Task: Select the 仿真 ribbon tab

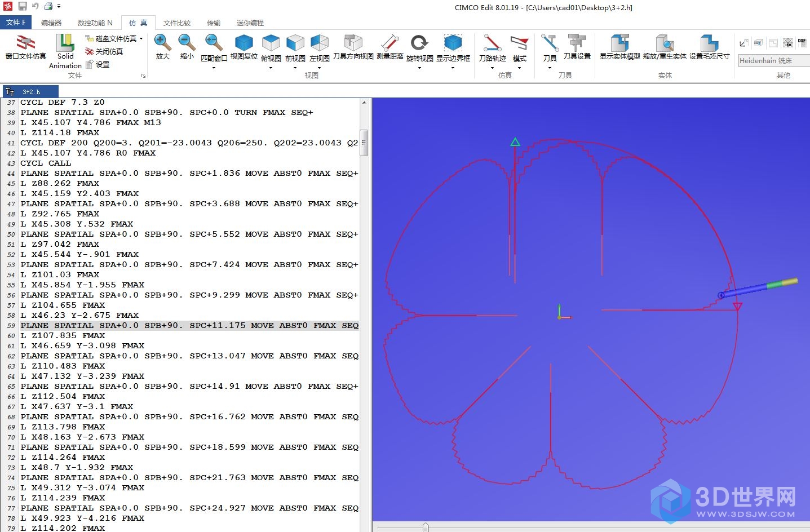Action: (x=138, y=23)
